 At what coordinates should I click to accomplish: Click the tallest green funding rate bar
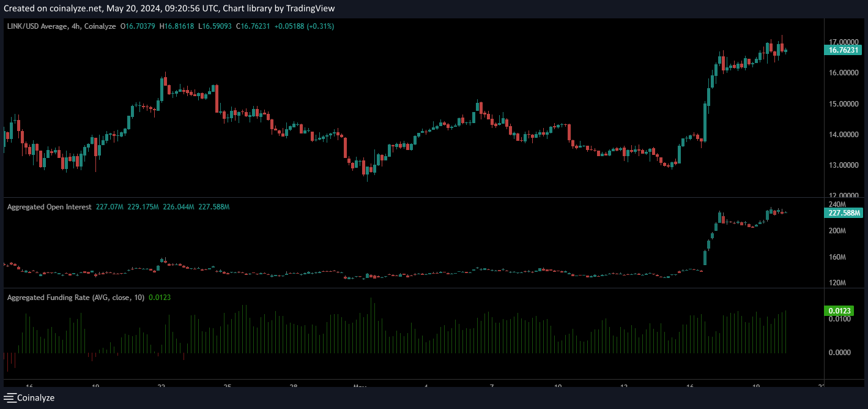click(371, 325)
